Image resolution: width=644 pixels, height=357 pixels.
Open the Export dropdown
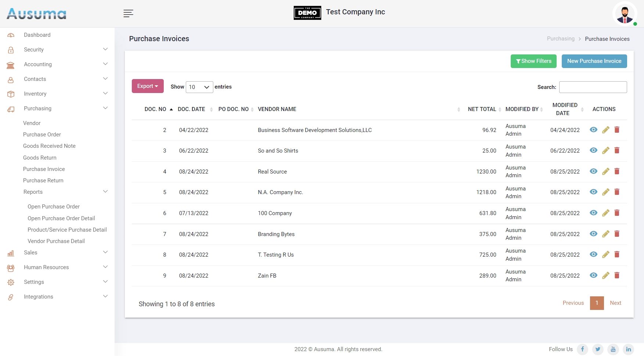click(x=148, y=86)
